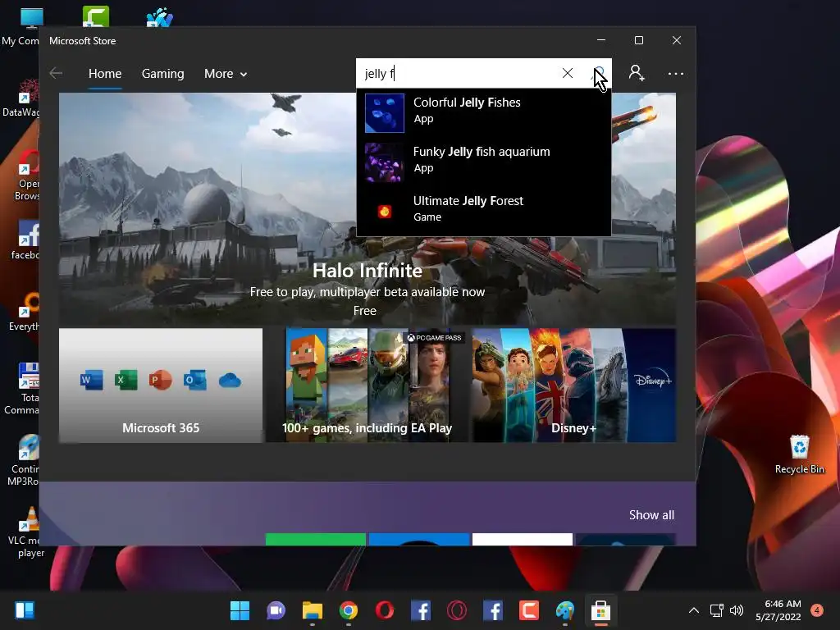Open the Microsoft 365 tile
Screen dimensions: 840x630
click(161, 386)
